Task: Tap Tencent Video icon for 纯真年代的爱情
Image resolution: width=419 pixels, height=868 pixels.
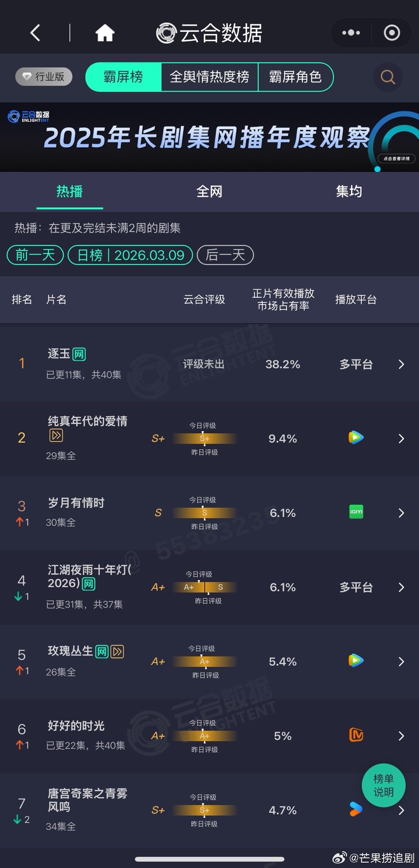Action: point(356,438)
